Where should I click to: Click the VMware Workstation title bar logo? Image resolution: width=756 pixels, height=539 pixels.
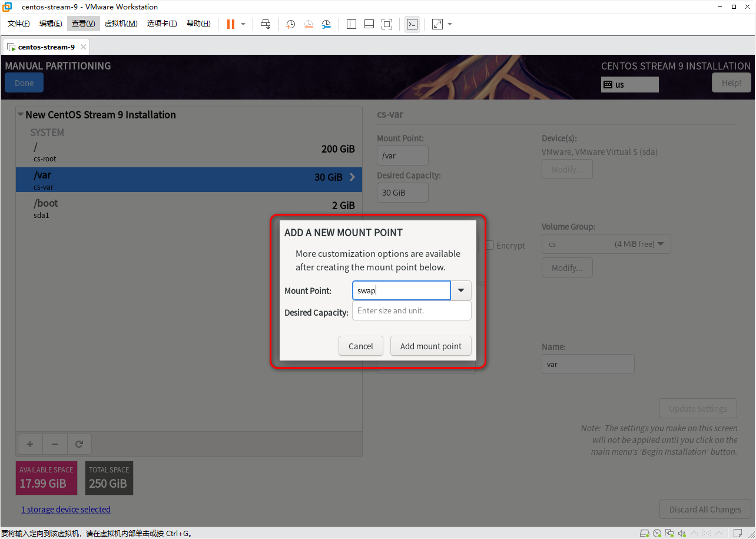[x=7, y=7]
